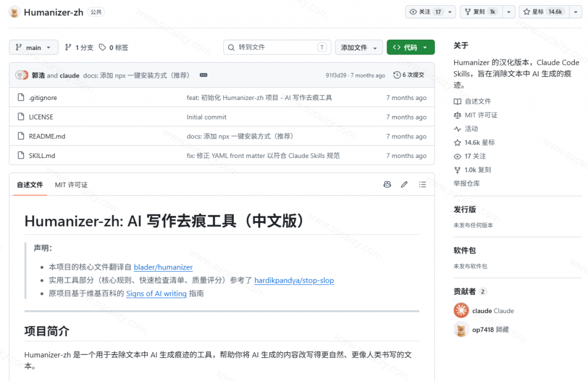Open the green 代码 code dropdown
588x381 pixels.
411,47
